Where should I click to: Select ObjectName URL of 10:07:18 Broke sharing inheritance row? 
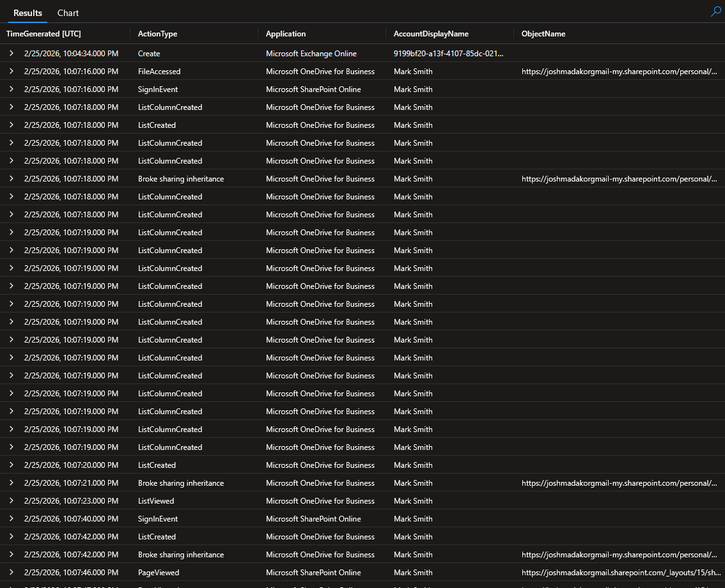619,178
